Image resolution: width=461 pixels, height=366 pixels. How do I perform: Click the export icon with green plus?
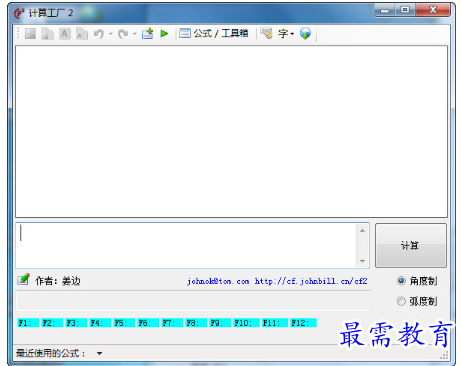pos(147,33)
